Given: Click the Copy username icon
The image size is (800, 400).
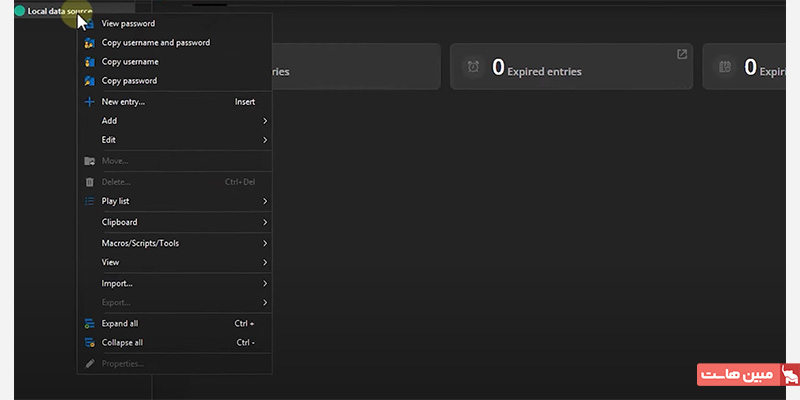Looking at the screenshot, I should [90, 62].
